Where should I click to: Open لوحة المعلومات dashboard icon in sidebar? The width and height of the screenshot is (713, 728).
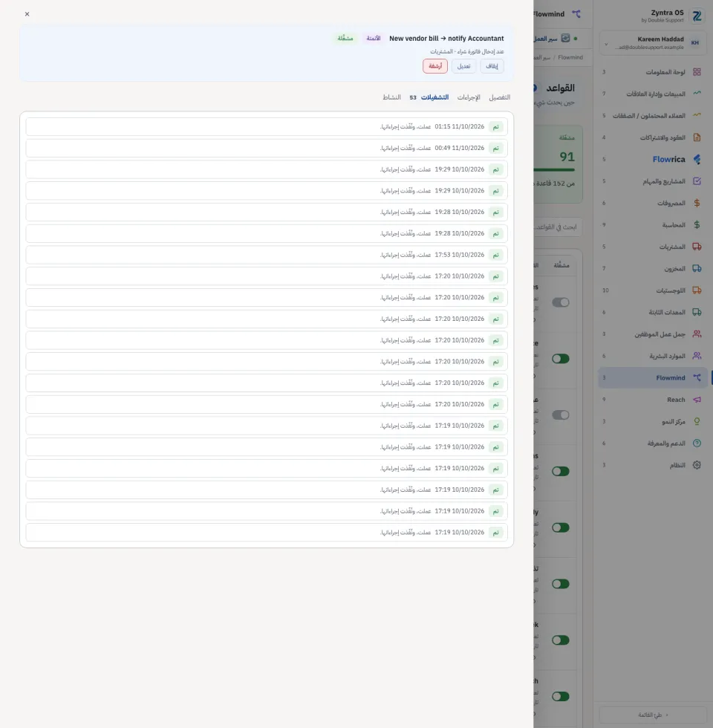coord(697,72)
